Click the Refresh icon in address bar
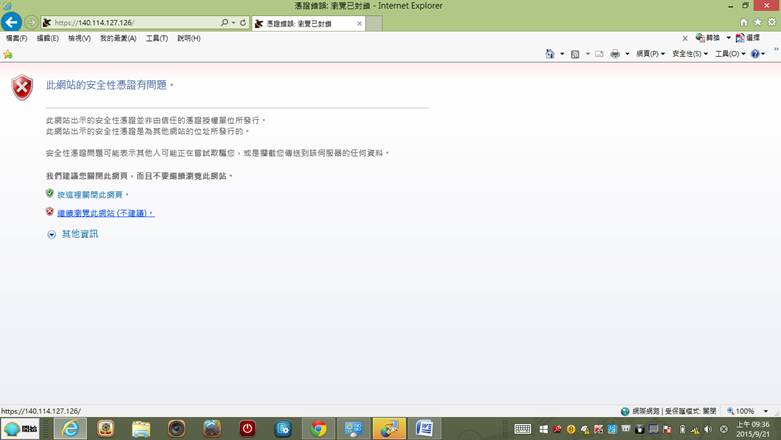The image size is (781, 440). [x=243, y=22]
